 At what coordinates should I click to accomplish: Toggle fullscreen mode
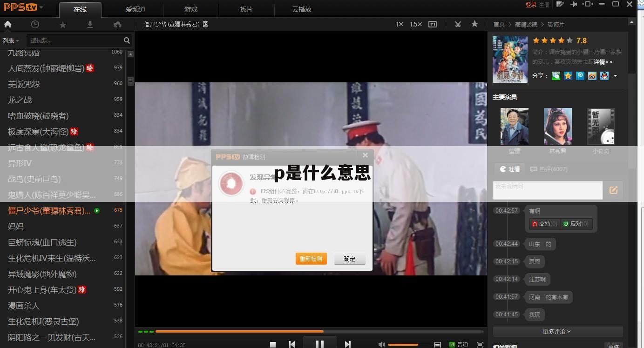point(480,344)
